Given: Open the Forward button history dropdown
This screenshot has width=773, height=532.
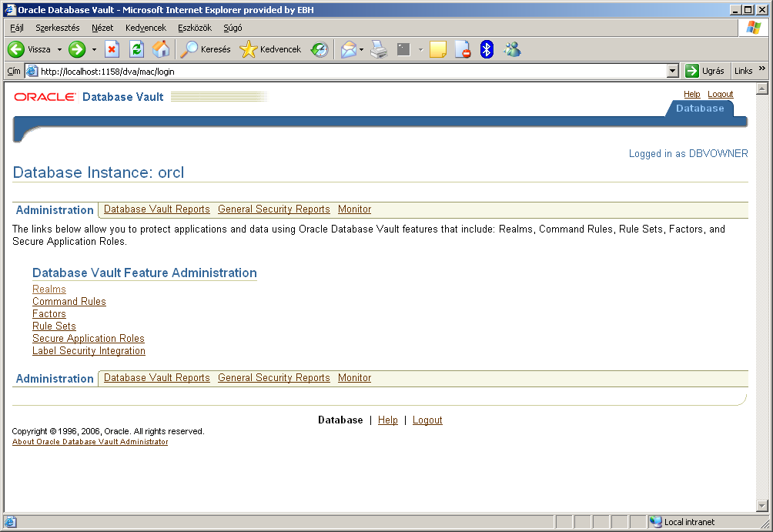Looking at the screenshot, I should click(x=94, y=49).
